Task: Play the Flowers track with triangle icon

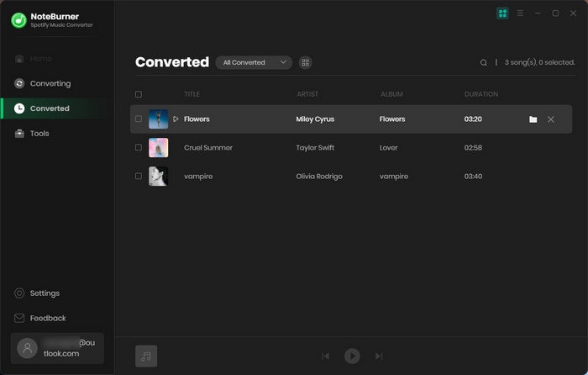Action: (x=176, y=119)
